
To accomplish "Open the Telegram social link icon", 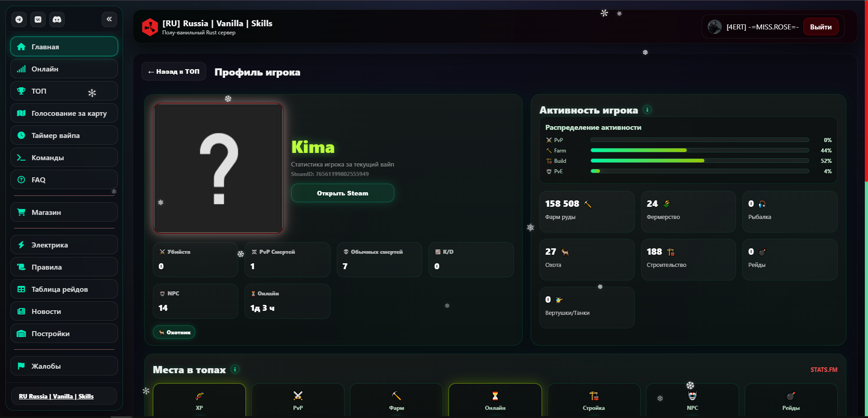I will coord(19,19).
